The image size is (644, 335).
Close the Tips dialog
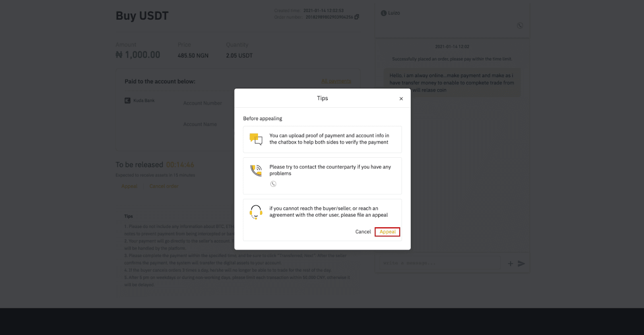click(401, 99)
